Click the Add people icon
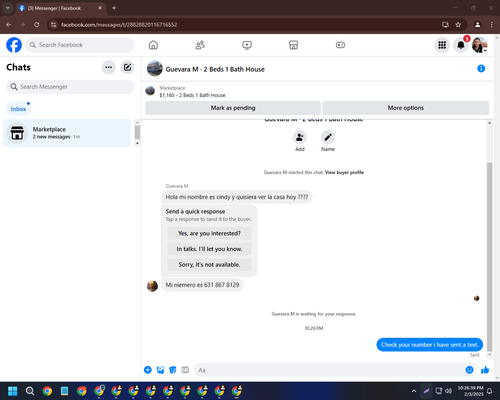This screenshot has width=500, height=400. [x=300, y=137]
